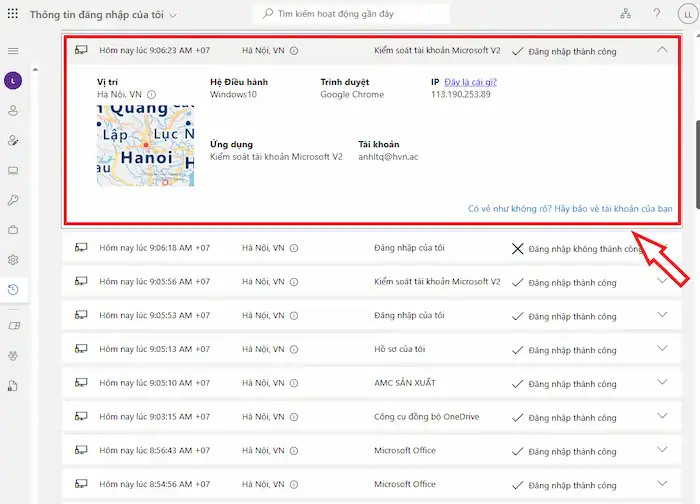
Task: Click location info icon in 9:05:53 AM row
Action: (294, 316)
